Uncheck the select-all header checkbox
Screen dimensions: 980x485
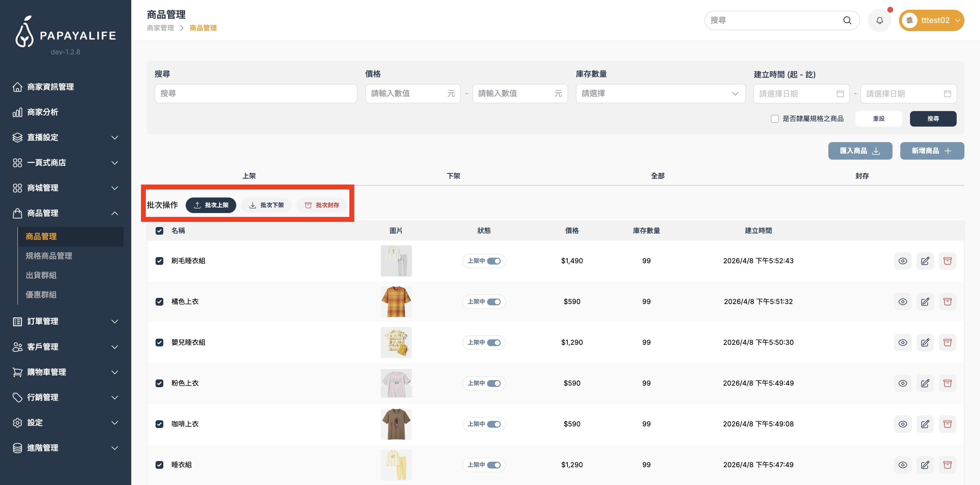(x=159, y=231)
